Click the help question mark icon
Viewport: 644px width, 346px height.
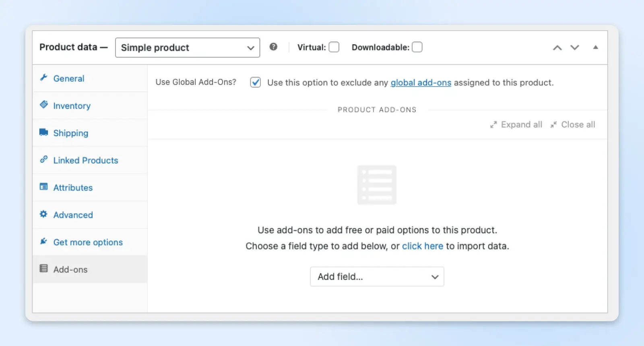pos(273,47)
